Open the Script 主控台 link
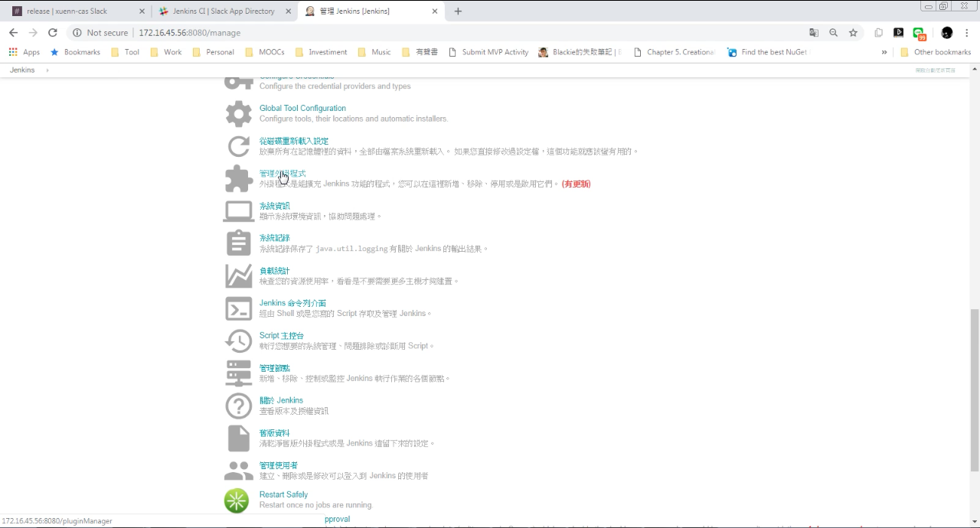This screenshot has height=528, width=980. pos(282,335)
